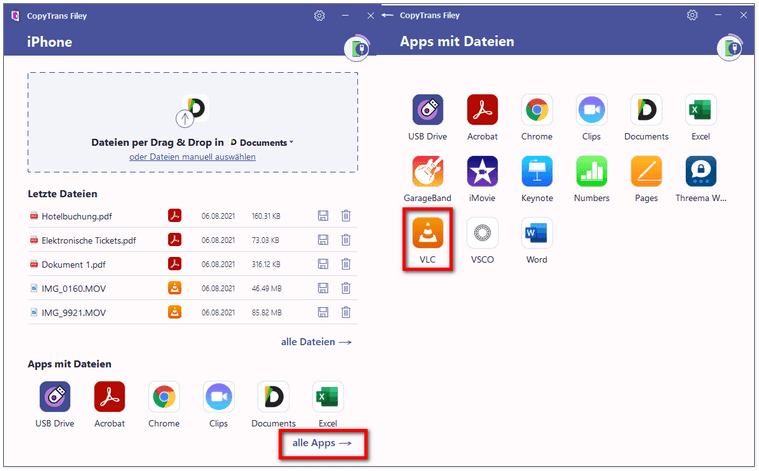Save IMG_9921.MOV to PC
Screen dimensions: 759x471
[x=323, y=313]
